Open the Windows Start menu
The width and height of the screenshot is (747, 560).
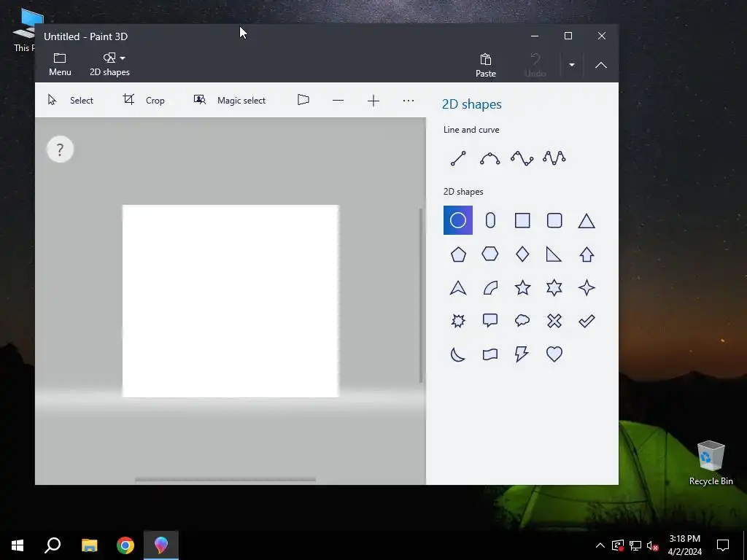(18, 545)
